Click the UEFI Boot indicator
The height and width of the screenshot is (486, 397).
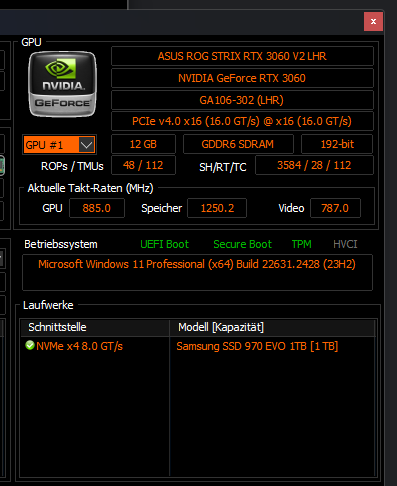click(165, 244)
